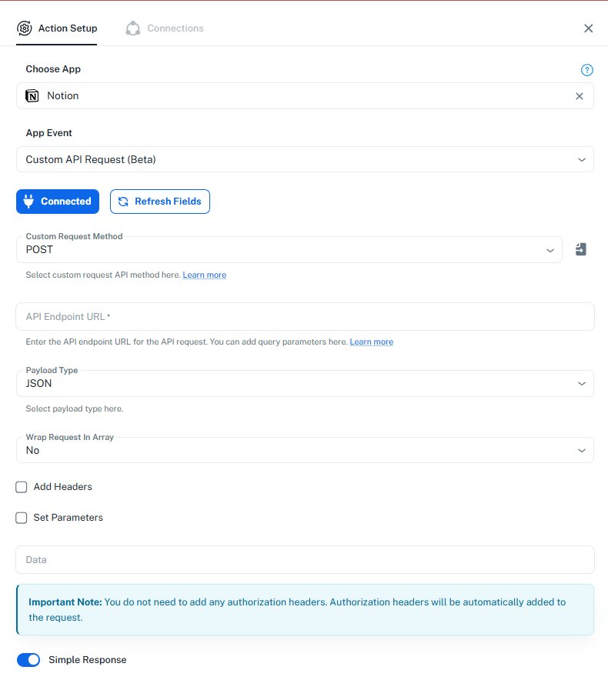This screenshot has width=608, height=700.
Task: Select the Action Setup tab
Action: [68, 28]
